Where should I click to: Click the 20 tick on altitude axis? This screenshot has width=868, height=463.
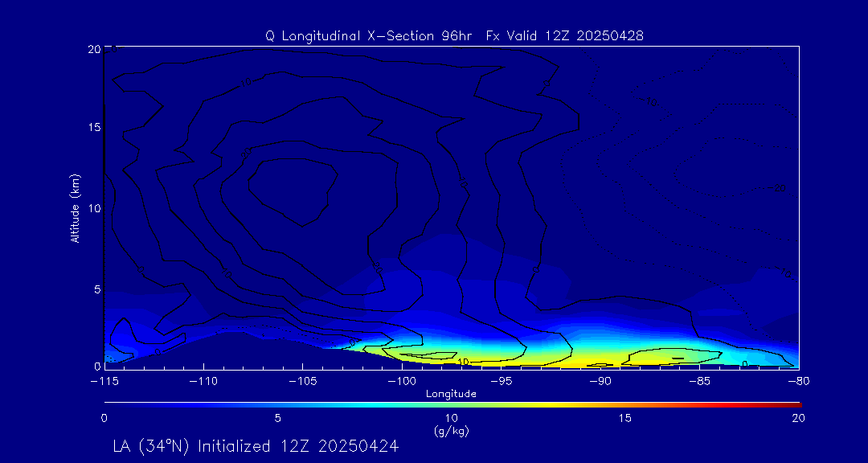point(95,49)
